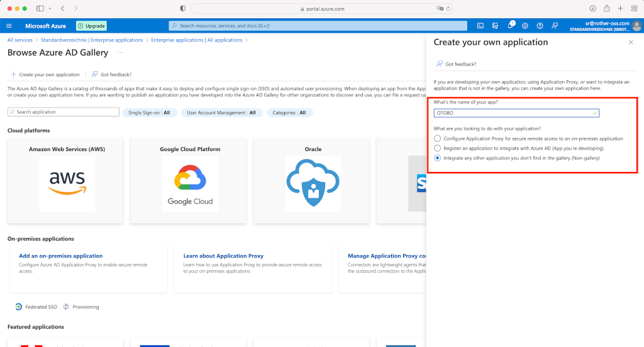Open the account avatar menu
644x347 pixels.
point(637,26)
